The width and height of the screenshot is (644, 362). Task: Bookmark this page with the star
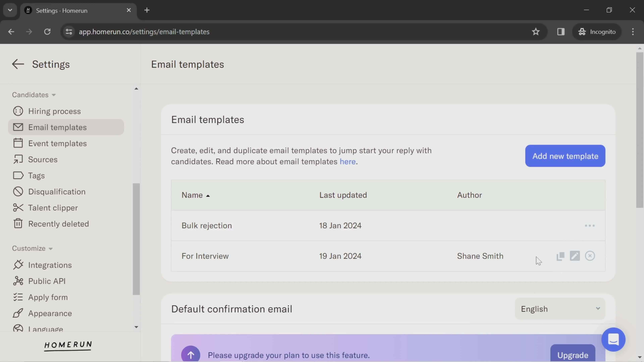(x=535, y=32)
